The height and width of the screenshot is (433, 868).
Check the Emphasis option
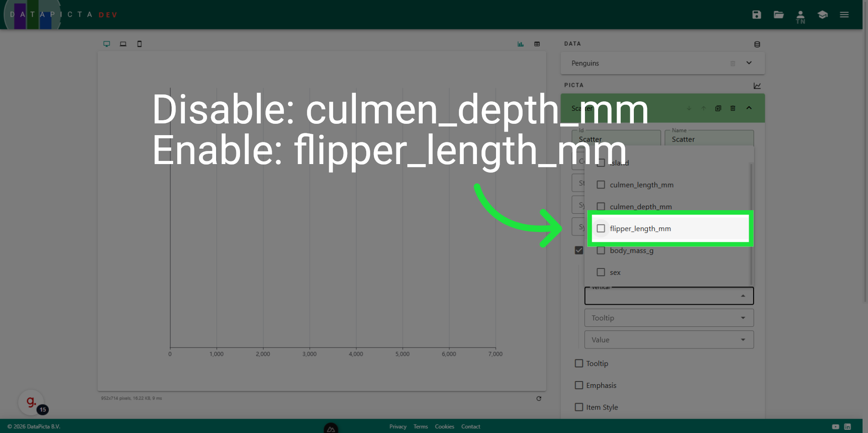point(579,385)
